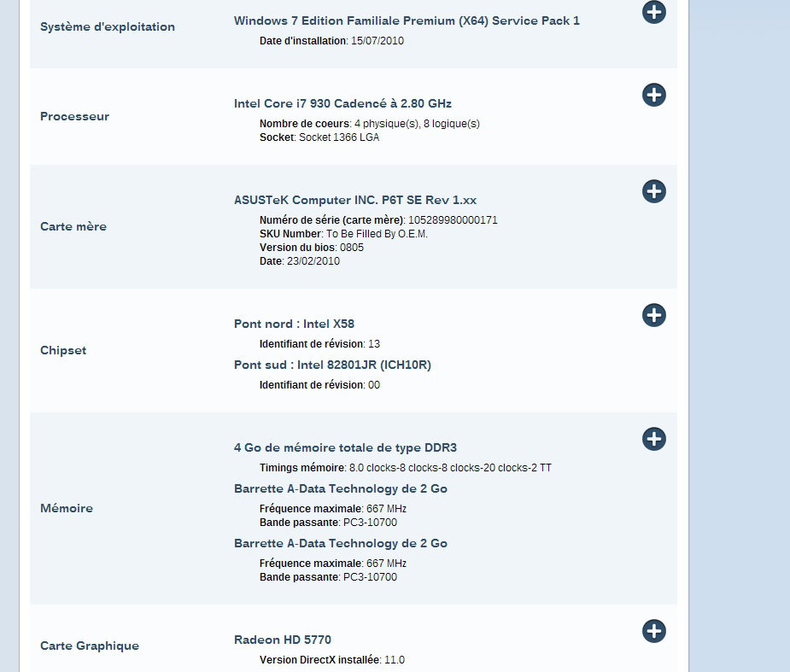Click the Timings mémoire line

point(406,468)
